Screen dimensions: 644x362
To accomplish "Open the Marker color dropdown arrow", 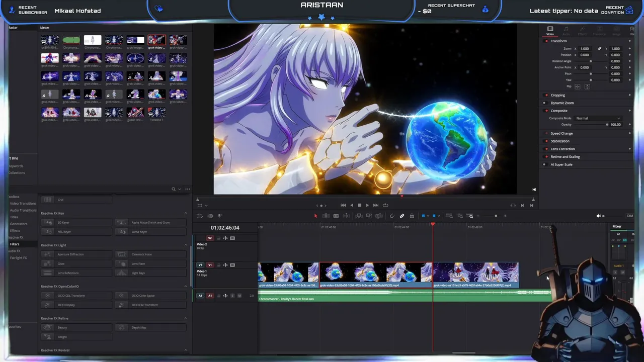I will pos(439,216).
